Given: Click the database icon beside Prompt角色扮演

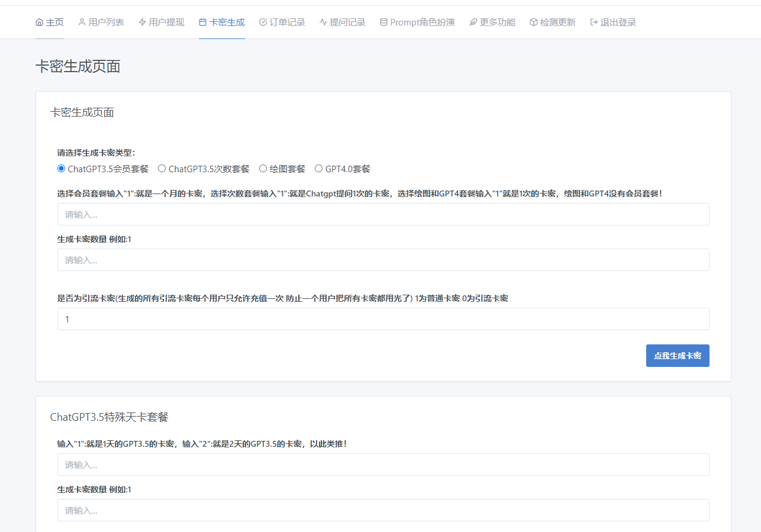Looking at the screenshot, I should 383,22.
